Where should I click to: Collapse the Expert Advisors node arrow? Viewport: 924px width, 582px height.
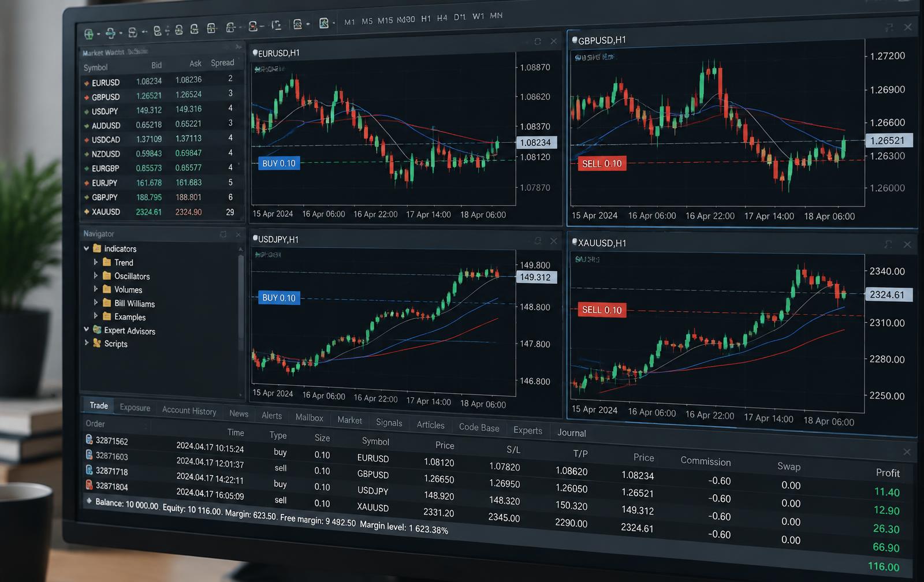(x=87, y=329)
